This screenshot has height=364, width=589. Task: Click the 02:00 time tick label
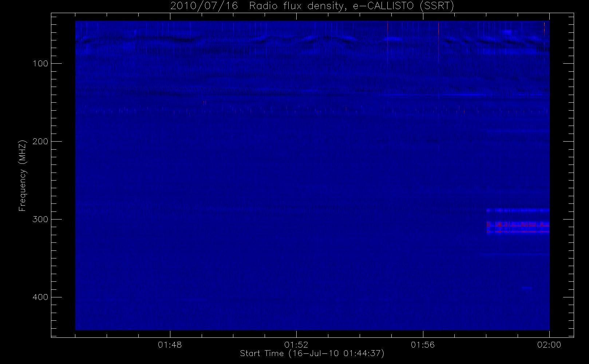[549, 345]
